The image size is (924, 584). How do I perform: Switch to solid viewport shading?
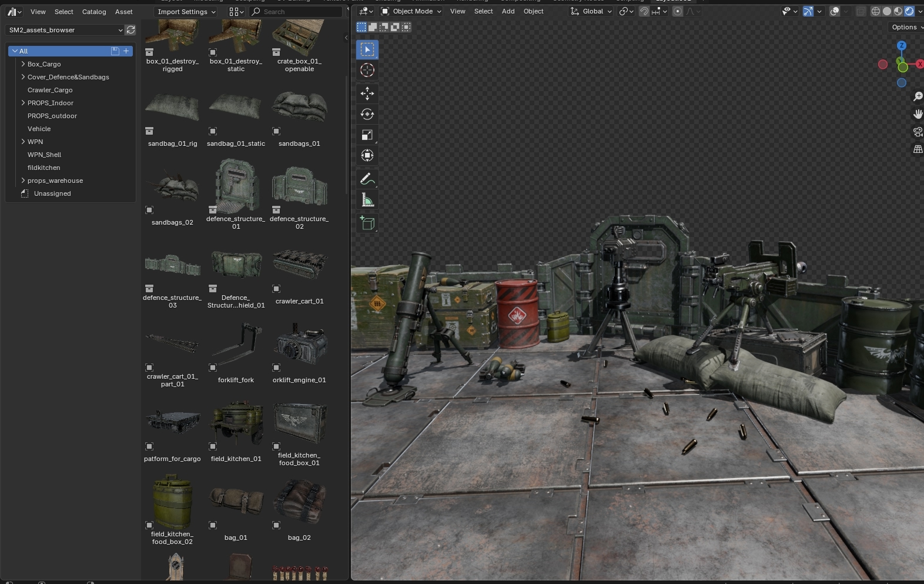(x=887, y=11)
